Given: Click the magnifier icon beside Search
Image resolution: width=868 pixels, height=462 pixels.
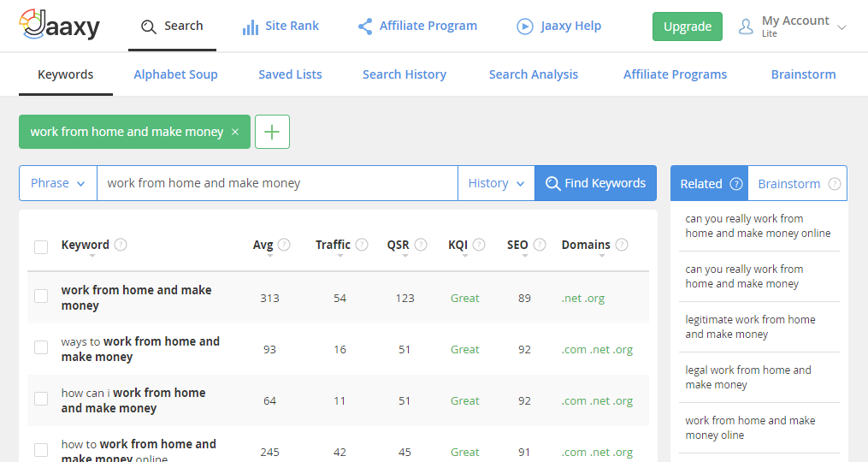Looking at the screenshot, I should [x=148, y=27].
